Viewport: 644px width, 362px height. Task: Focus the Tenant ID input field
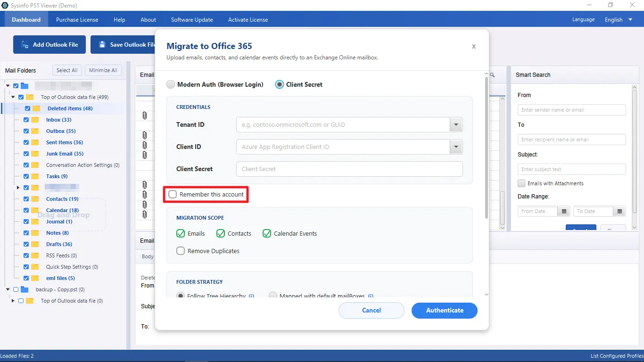[343, 125]
